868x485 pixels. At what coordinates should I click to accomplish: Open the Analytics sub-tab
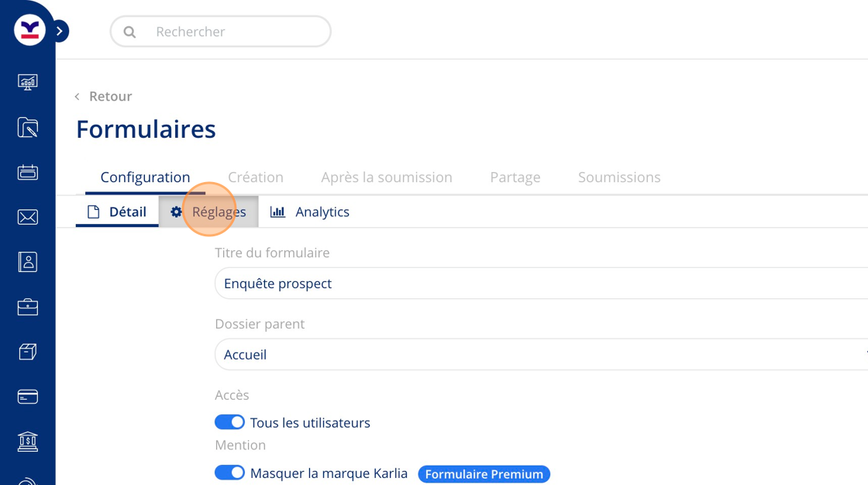pos(310,212)
